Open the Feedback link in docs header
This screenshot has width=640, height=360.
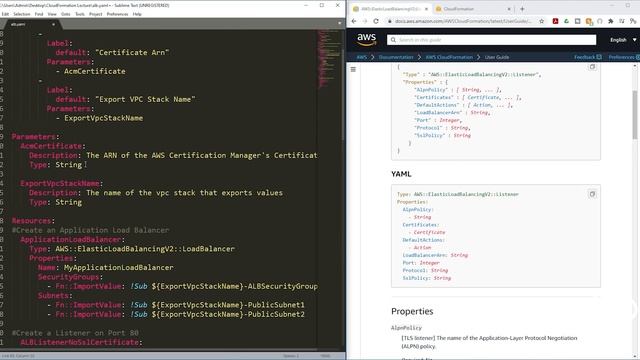tap(587, 57)
